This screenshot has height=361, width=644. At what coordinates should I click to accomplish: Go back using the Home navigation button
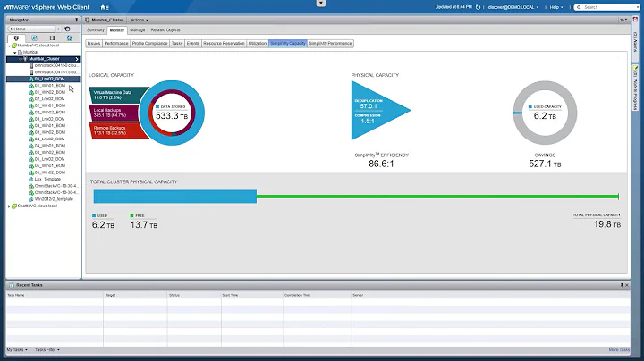pyautogui.click(x=32, y=29)
